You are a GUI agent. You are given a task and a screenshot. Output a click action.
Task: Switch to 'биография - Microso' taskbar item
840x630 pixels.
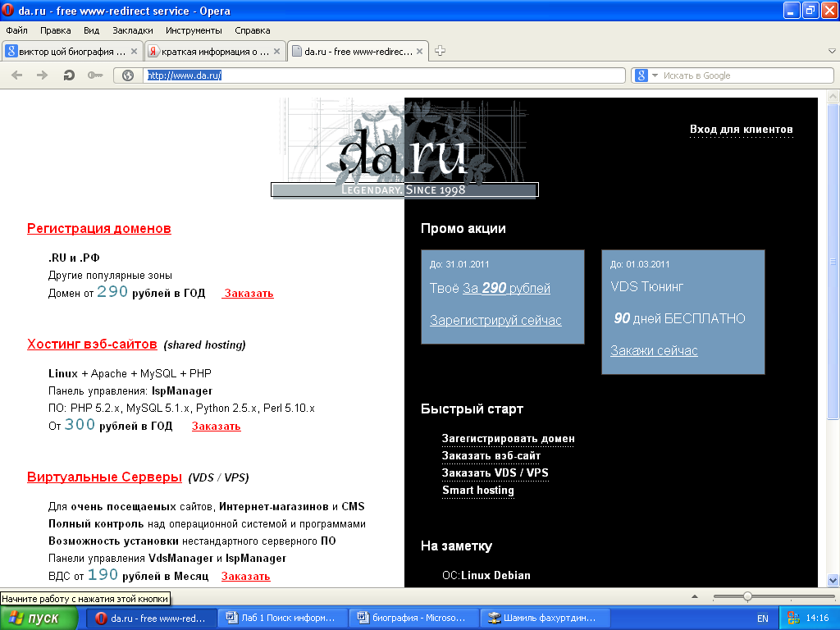coord(413,619)
